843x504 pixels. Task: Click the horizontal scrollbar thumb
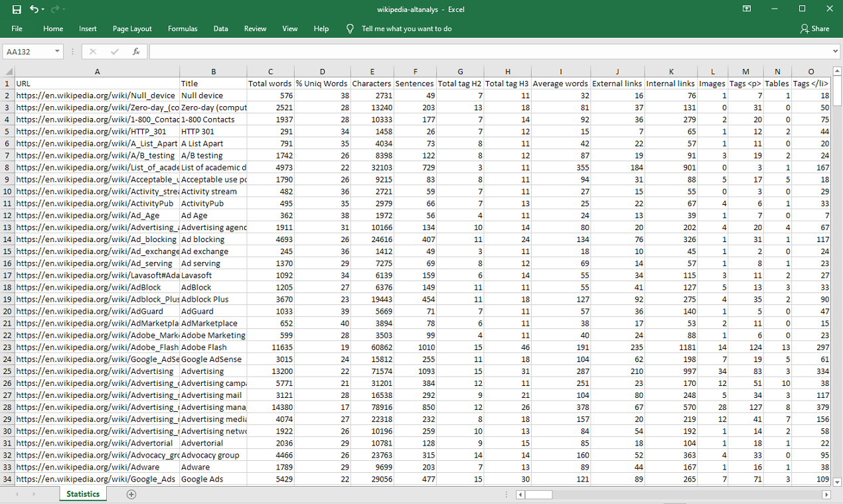[x=540, y=494]
